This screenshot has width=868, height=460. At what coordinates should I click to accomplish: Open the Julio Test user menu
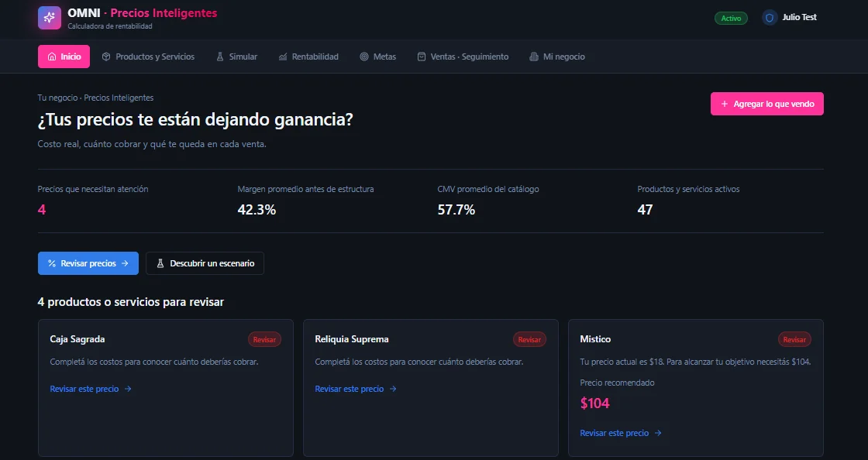790,18
